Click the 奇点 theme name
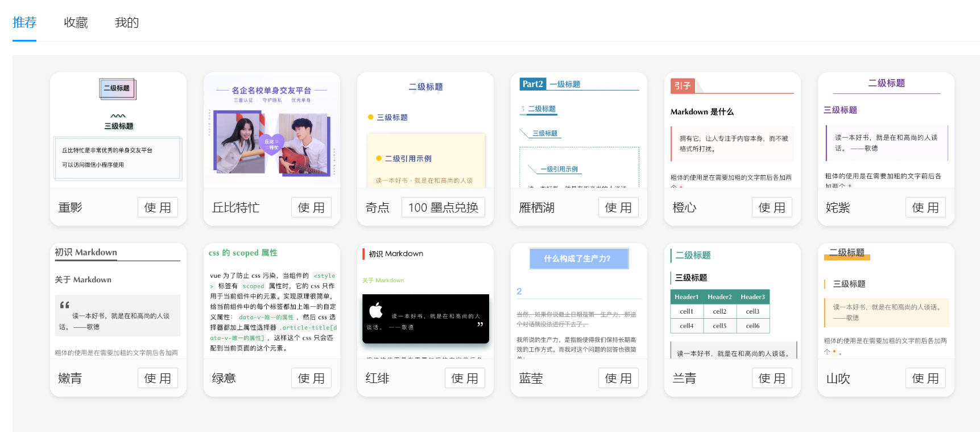 (x=377, y=208)
